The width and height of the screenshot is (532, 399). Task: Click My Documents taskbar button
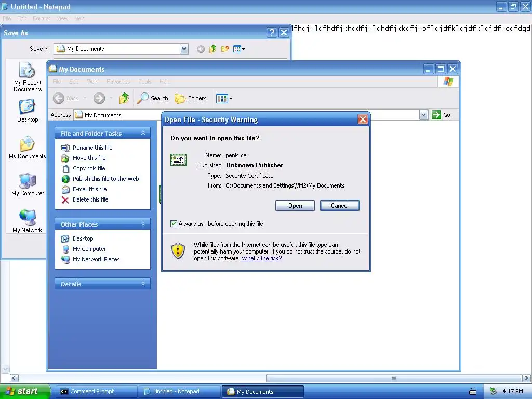(262, 392)
